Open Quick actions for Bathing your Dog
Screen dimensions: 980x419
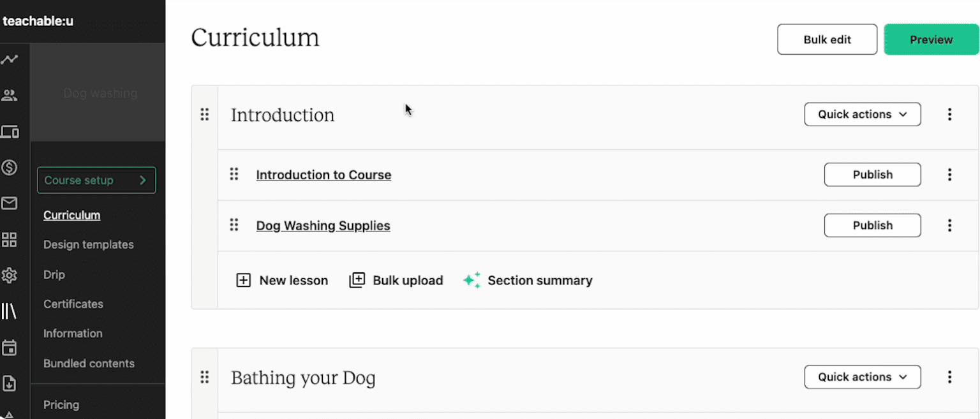(x=863, y=377)
